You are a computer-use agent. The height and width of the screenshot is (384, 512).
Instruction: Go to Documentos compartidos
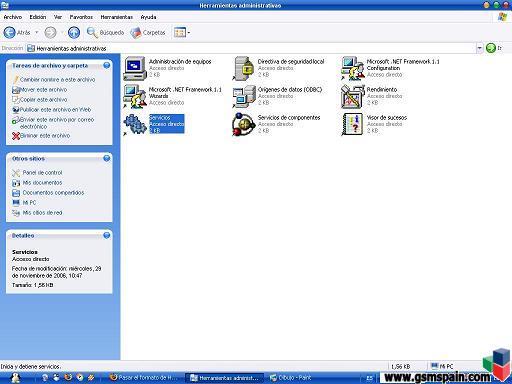53,193
